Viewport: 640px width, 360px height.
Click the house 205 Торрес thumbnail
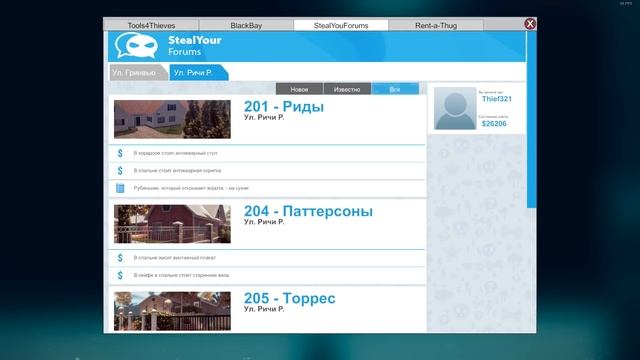coord(172,311)
